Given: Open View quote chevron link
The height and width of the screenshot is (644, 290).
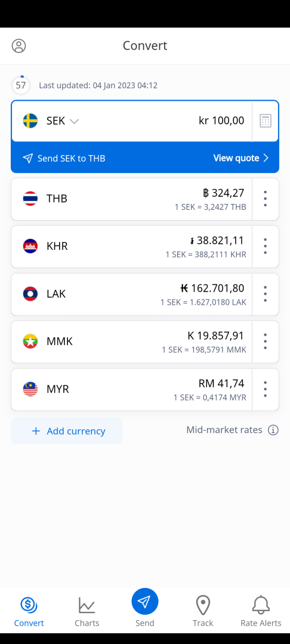Looking at the screenshot, I should (x=240, y=158).
